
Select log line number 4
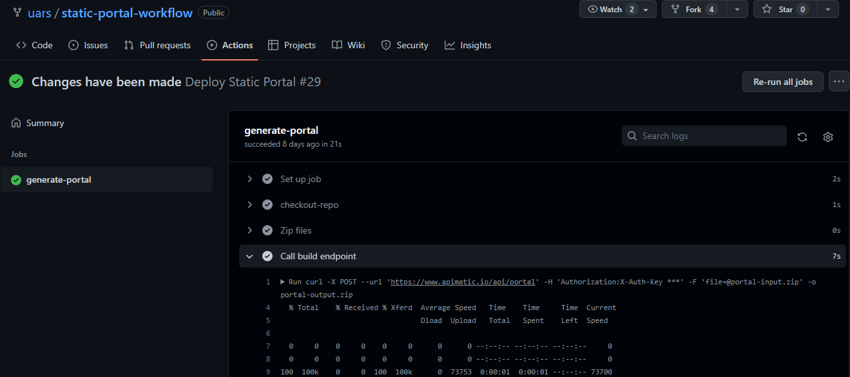coord(268,308)
